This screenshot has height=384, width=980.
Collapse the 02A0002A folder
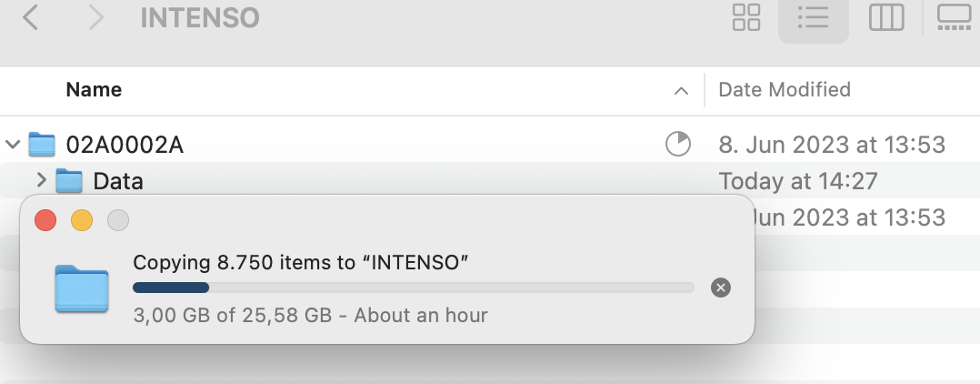click(13, 144)
